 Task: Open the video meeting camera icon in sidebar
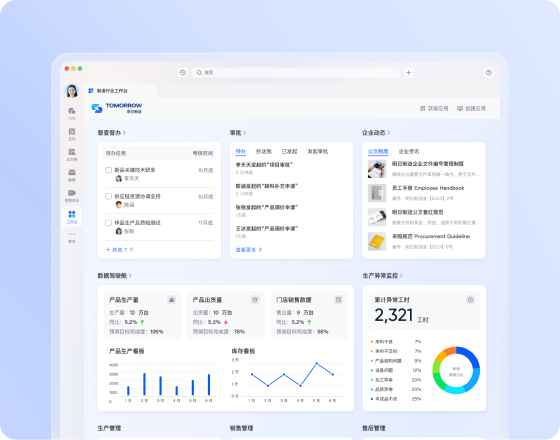point(72,193)
